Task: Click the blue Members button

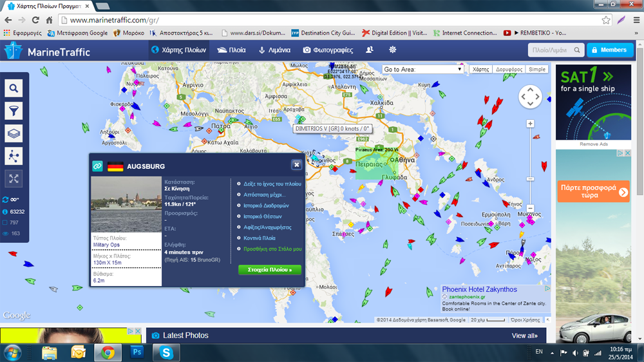Action: pyautogui.click(x=609, y=50)
